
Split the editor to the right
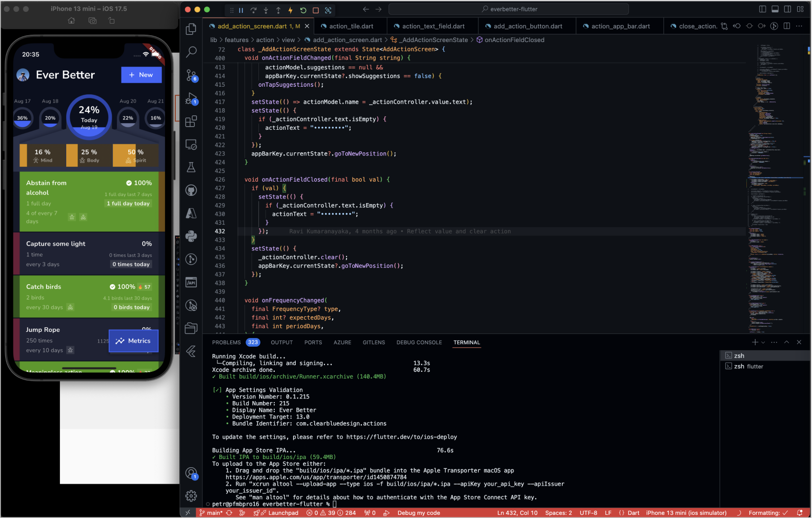click(x=787, y=26)
